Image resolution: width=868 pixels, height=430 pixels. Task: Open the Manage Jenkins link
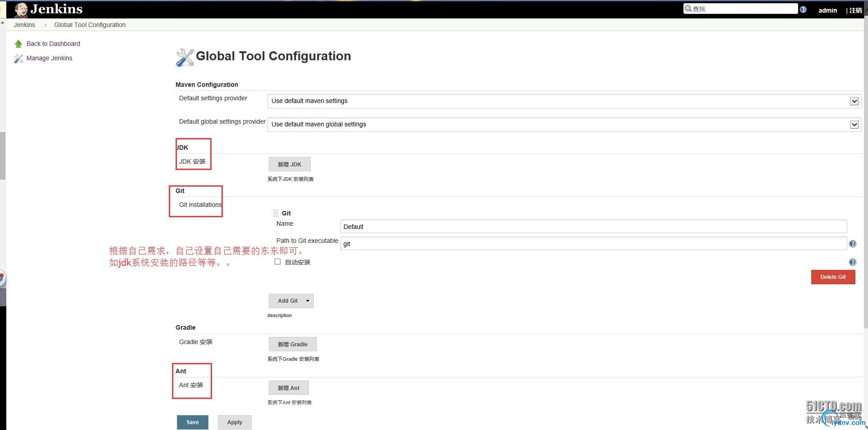tap(49, 58)
